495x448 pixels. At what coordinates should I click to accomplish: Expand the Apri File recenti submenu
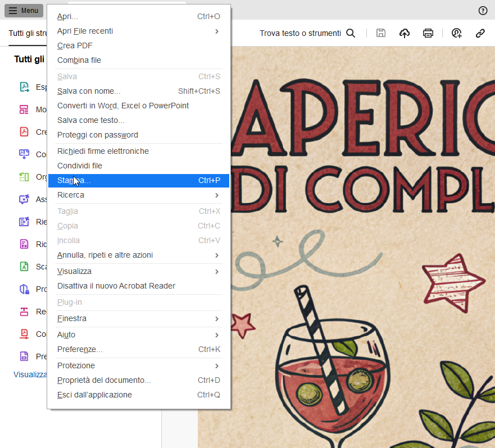click(217, 31)
